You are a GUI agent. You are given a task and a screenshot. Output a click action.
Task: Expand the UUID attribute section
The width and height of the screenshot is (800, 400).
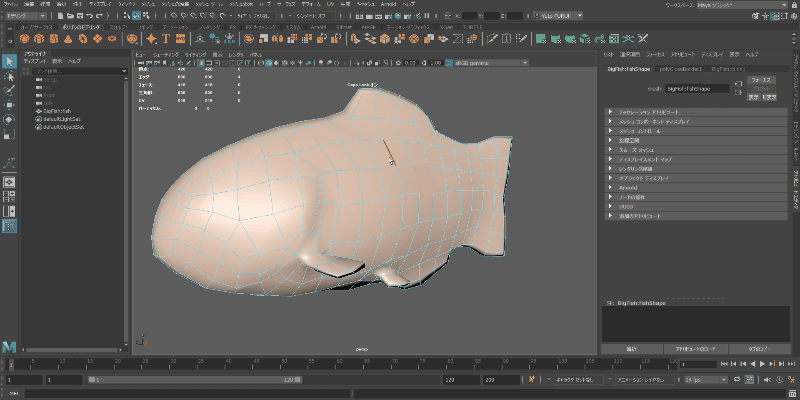point(627,205)
